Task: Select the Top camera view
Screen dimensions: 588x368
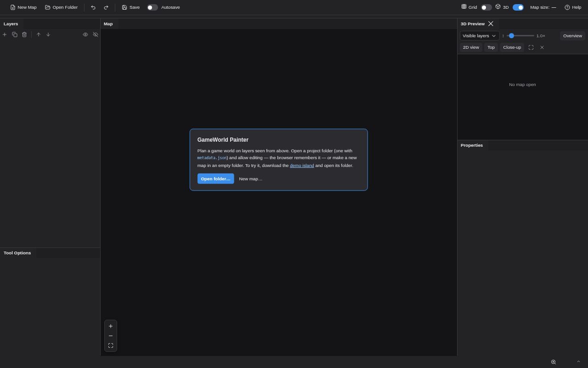Action: 491,47
